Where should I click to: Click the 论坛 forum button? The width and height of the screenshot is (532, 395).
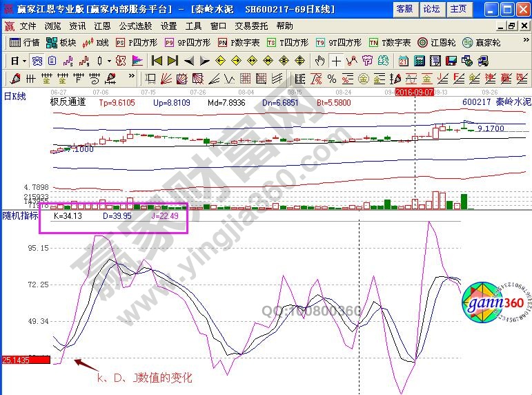pyautogui.click(x=431, y=9)
